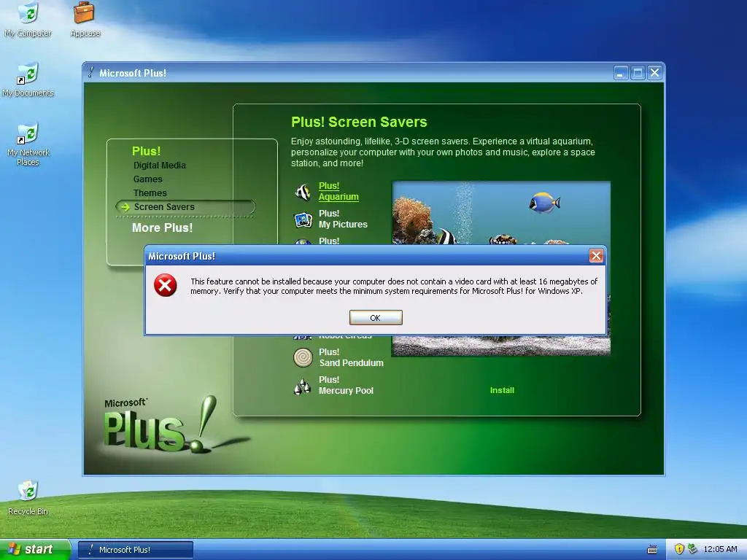
Task: Click the Mercury Pool droplets icon
Action: click(x=303, y=386)
